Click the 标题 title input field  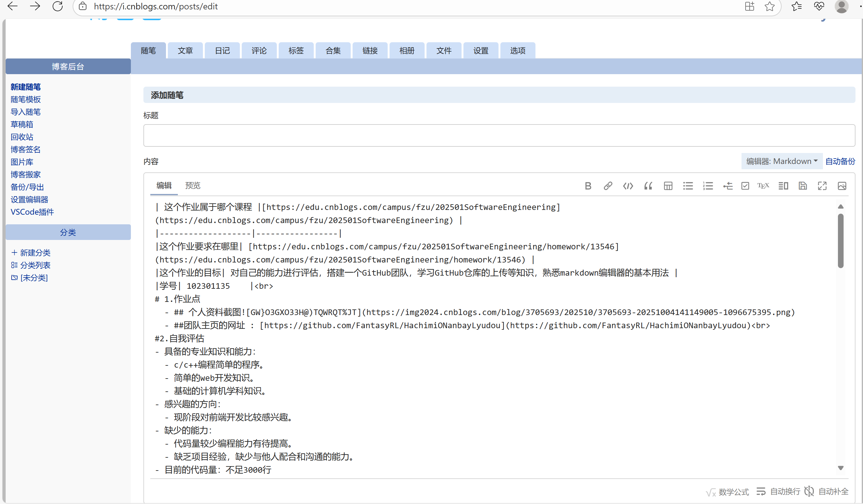[499, 135]
